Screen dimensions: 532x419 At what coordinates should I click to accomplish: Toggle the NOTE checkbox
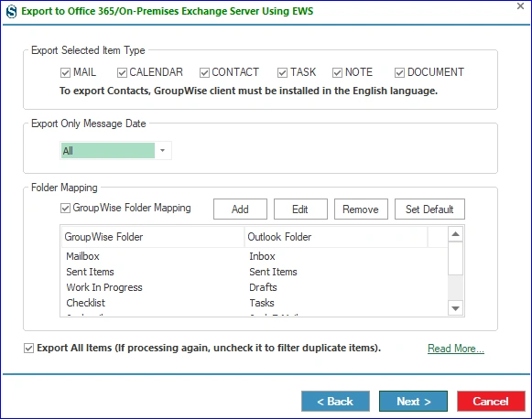pyautogui.click(x=337, y=72)
